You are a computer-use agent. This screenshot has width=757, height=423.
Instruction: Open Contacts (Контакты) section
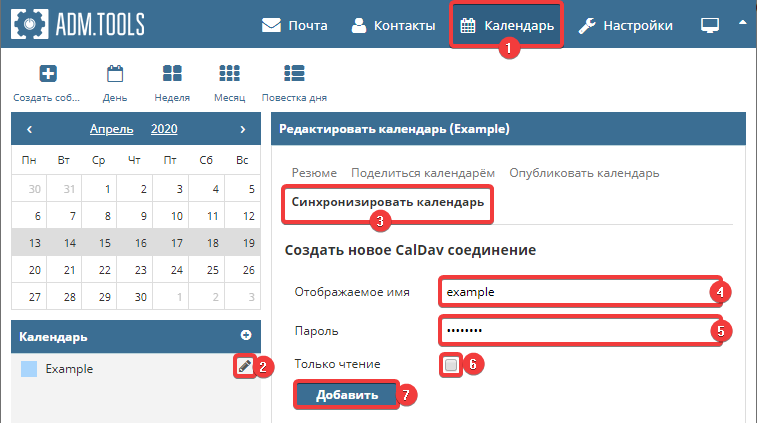[393, 25]
